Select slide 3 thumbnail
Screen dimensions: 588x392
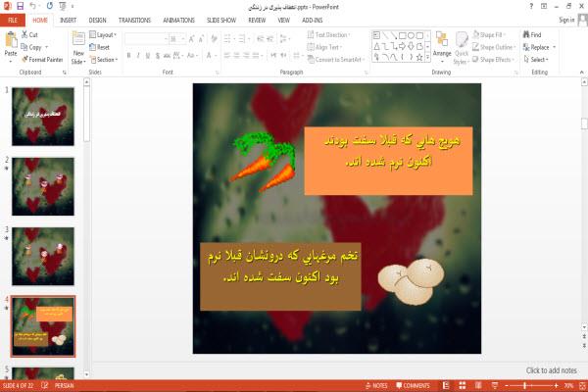click(43, 257)
